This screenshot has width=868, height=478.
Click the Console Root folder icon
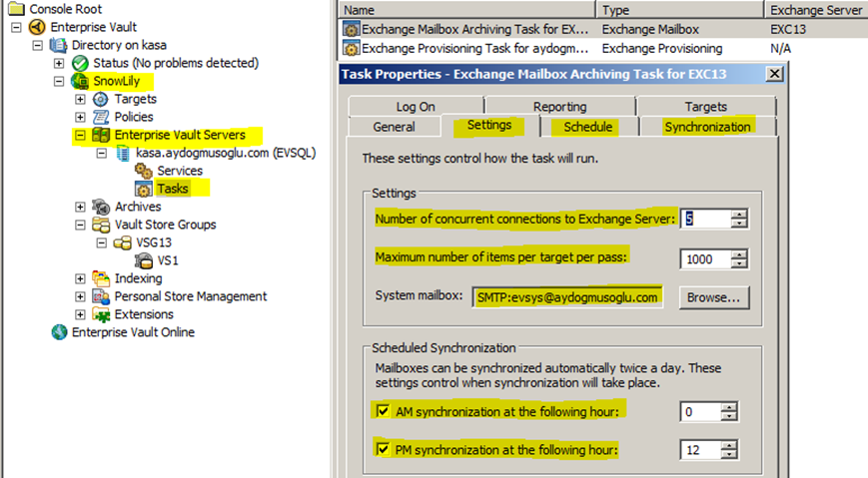click(17, 8)
